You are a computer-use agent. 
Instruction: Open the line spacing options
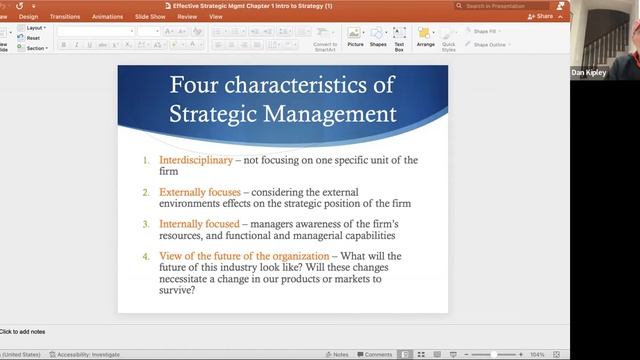[284, 31]
